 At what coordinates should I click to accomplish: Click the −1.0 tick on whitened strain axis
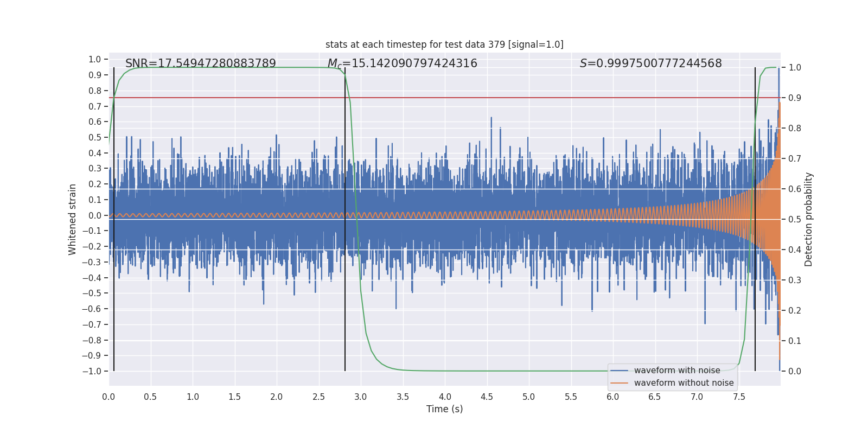pos(92,371)
